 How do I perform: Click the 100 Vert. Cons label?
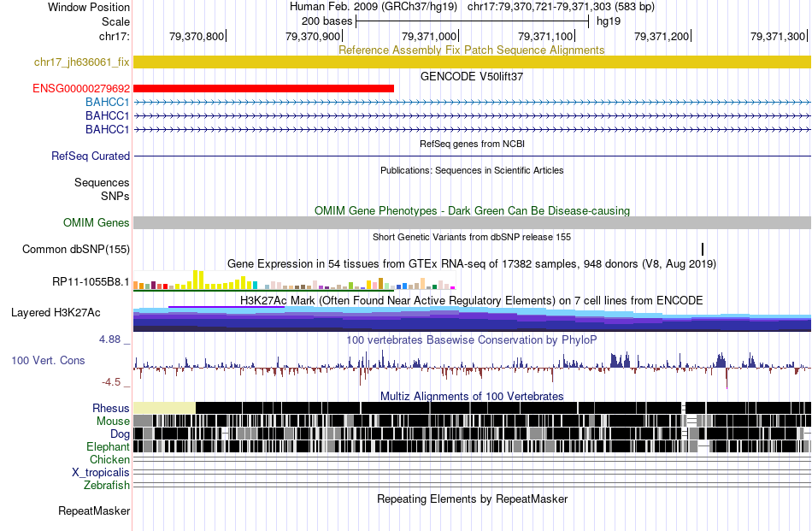tap(48, 361)
